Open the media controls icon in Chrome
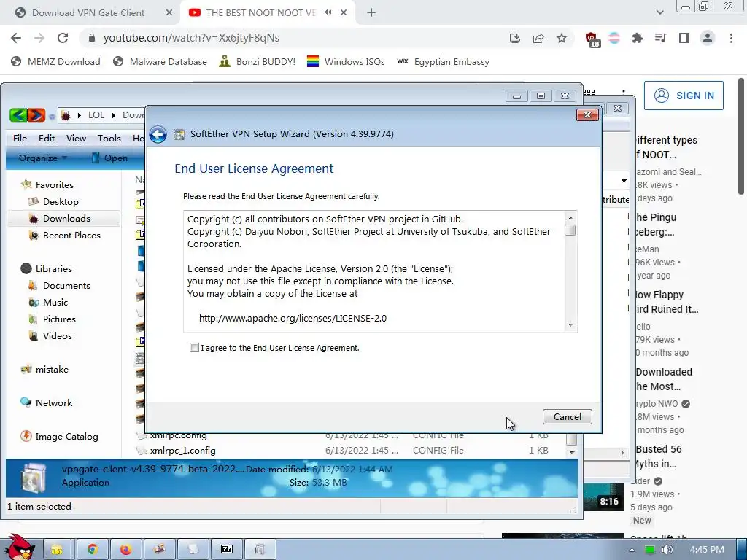The image size is (747, 560). pyautogui.click(x=660, y=38)
